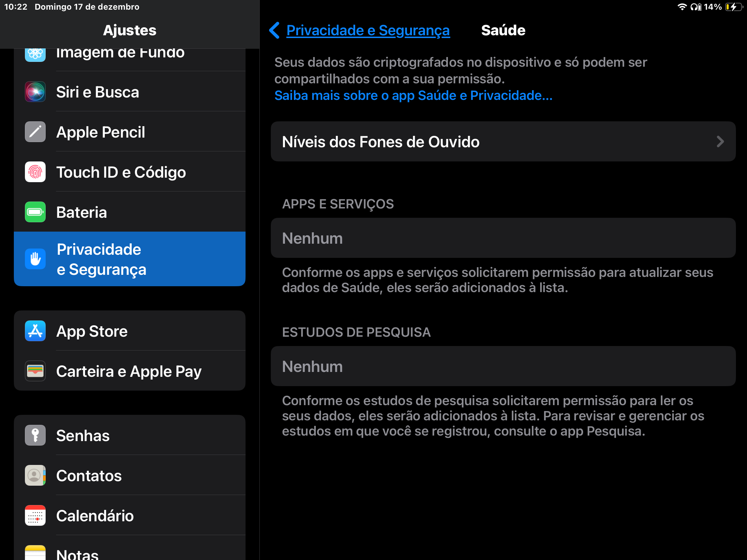Tap the Touch ID fingerprint icon
This screenshot has height=560, width=747.
pyautogui.click(x=35, y=172)
